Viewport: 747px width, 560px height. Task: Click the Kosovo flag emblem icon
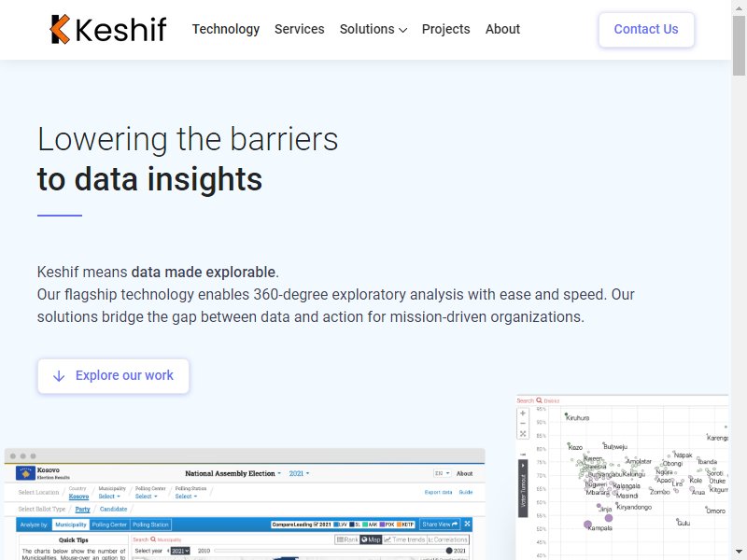click(25, 473)
